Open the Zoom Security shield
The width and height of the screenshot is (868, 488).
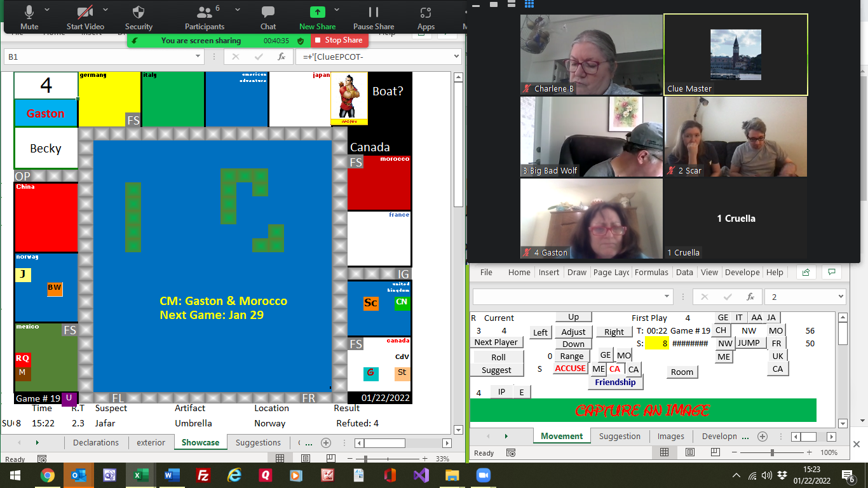coord(139,17)
